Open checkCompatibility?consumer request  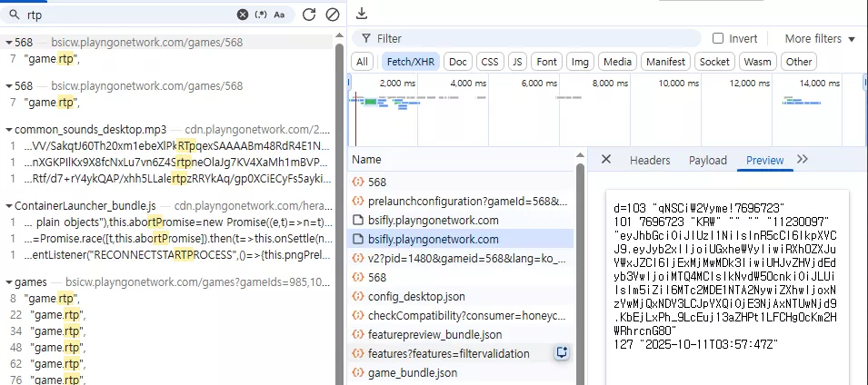pyautogui.click(x=461, y=316)
